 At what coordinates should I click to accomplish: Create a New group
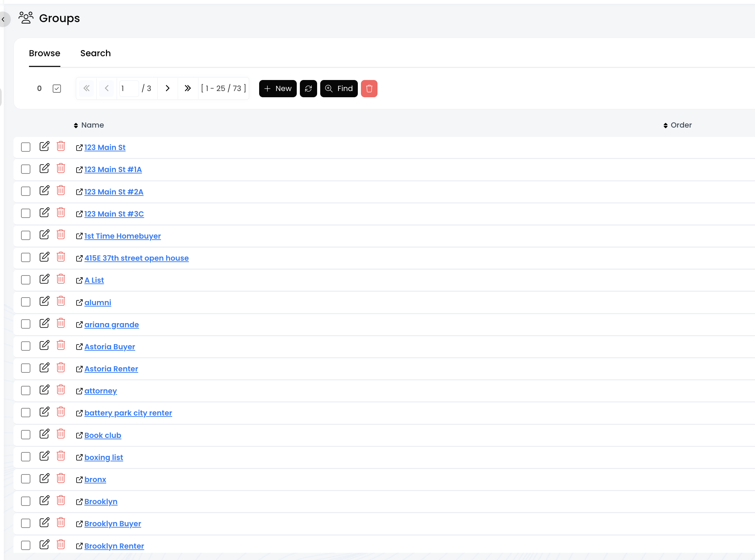278,89
